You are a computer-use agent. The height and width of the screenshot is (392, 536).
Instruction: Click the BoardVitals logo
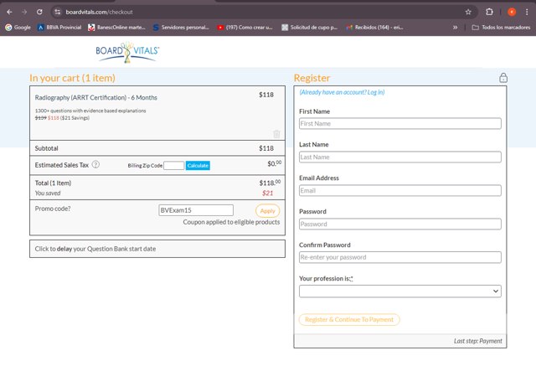tap(127, 52)
